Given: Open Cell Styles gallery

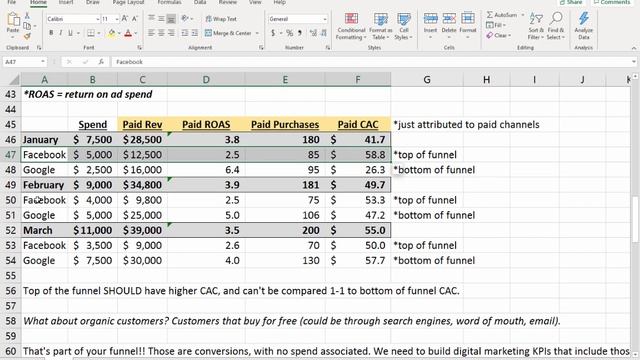Looking at the screenshot, I should (x=404, y=26).
